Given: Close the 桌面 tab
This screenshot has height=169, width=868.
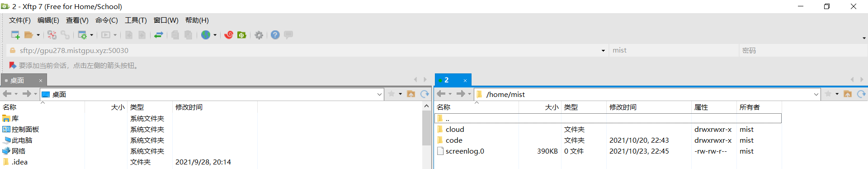Looking at the screenshot, I should pyautogui.click(x=41, y=81).
